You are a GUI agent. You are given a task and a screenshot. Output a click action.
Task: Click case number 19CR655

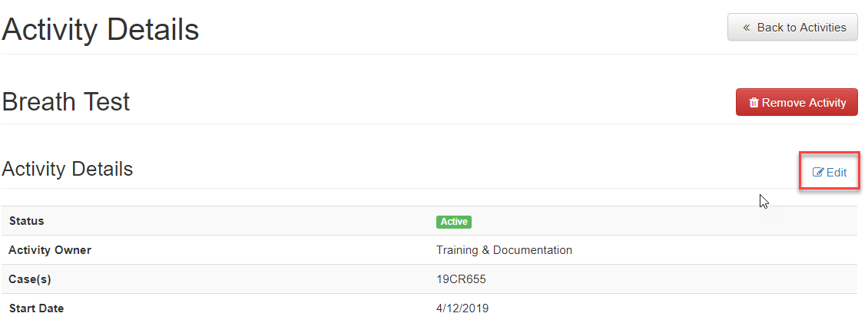461,279
